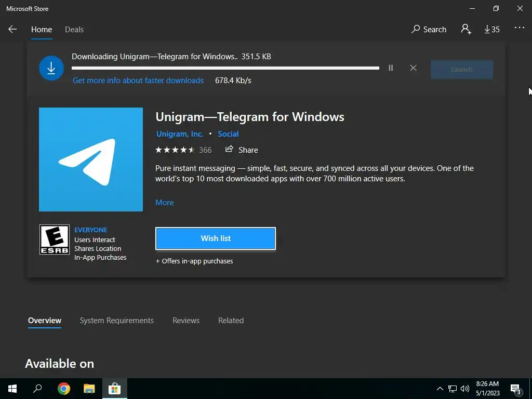Click the 678.4 Kb/s download speed
Image resolution: width=532 pixels, height=399 pixels.
click(233, 81)
